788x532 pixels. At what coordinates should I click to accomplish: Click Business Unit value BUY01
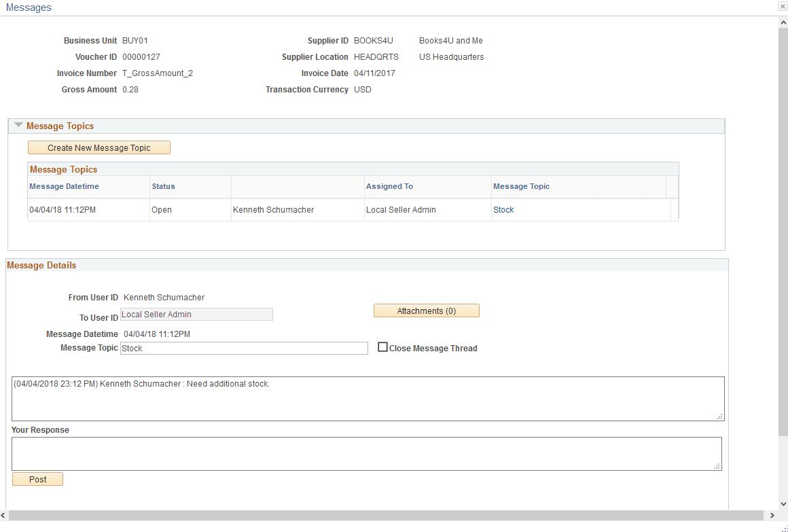click(x=135, y=41)
